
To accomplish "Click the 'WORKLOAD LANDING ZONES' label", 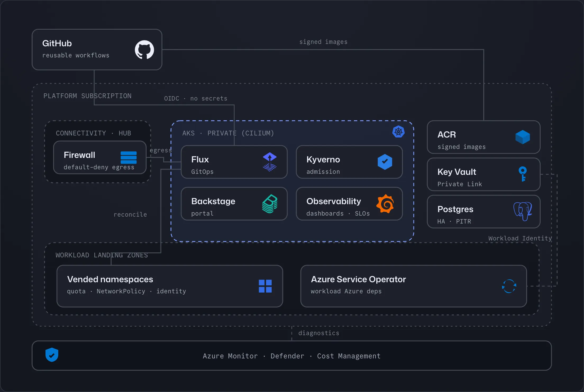I will pyautogui.click(x=102, y=255).
